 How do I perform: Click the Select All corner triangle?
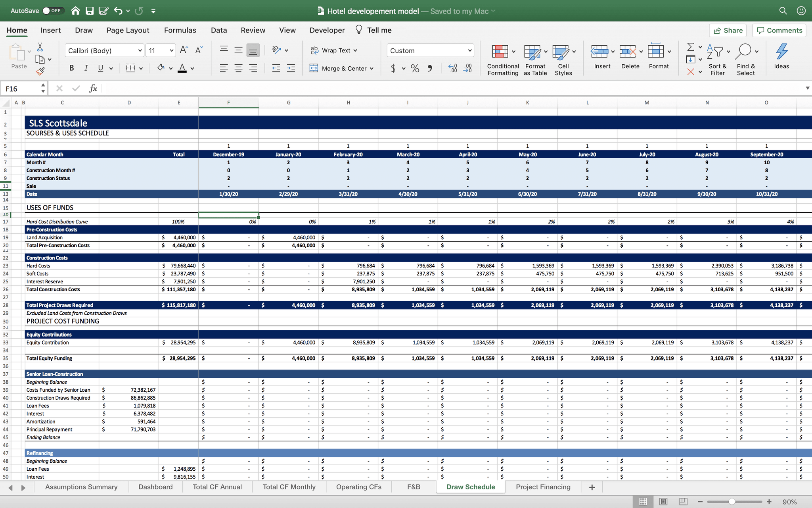[6, 103]
